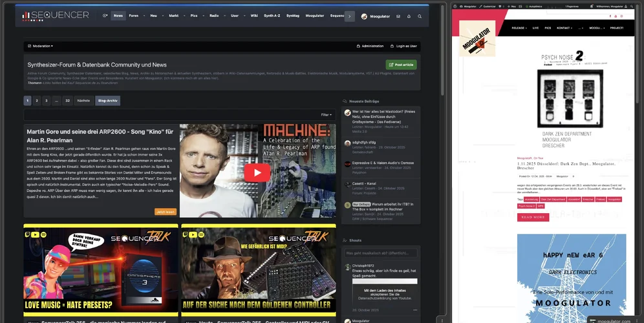Click the green 'Post article' button
This screenshot has width=644, height=323.
tap(402, 65)
